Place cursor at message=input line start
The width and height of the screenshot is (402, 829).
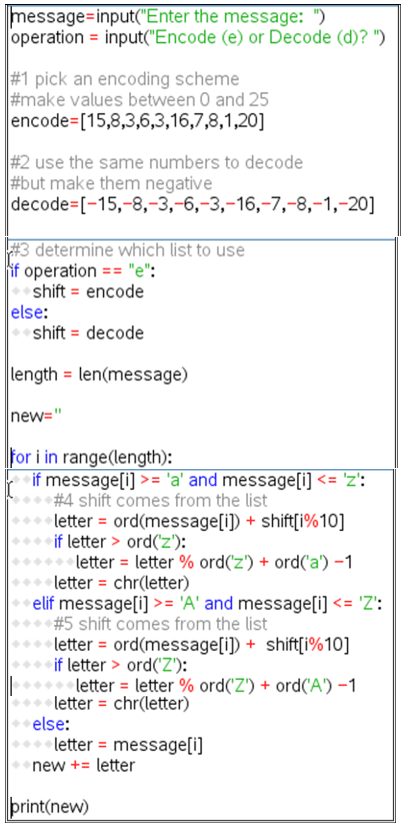(x=12, y=17)
